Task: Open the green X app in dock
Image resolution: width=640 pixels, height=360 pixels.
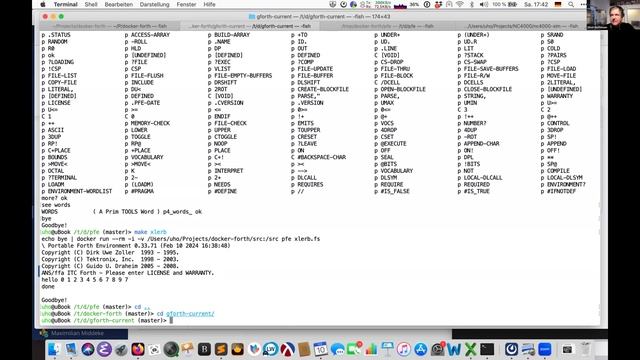Action: 471,349
